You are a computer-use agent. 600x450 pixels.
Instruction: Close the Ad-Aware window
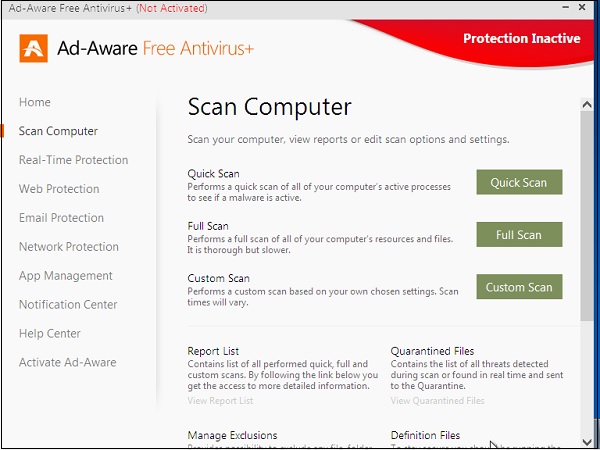(582, 7)
